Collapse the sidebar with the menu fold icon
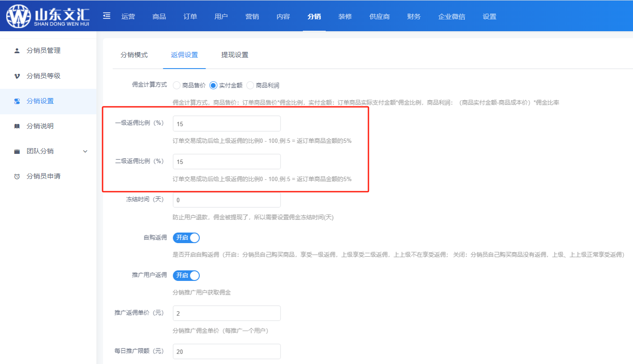The width and height of the screenshot is (633, 364). click(x=107, y=16)
